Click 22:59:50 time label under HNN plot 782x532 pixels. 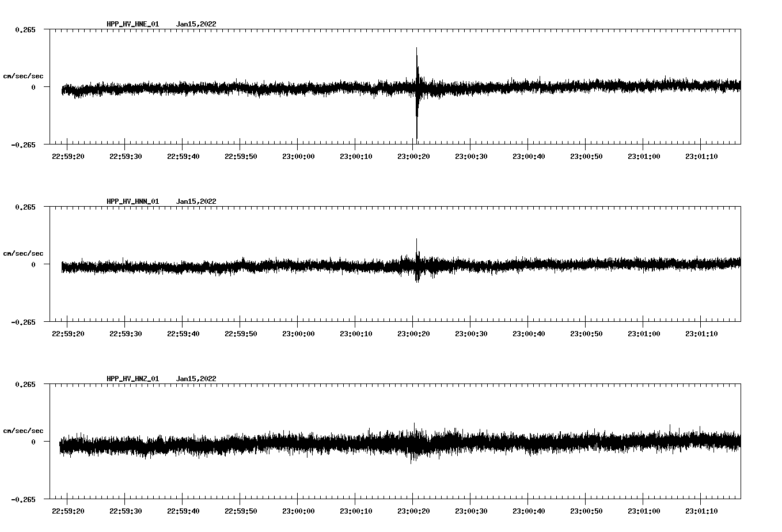241,334
